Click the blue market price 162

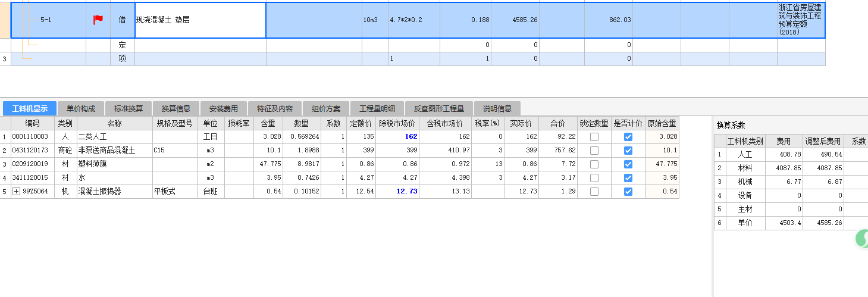pyautogui.click(x=397, y=137)
